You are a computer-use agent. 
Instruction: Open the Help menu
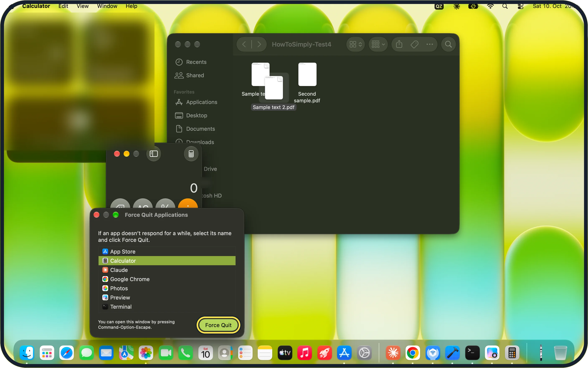point(131,6)
